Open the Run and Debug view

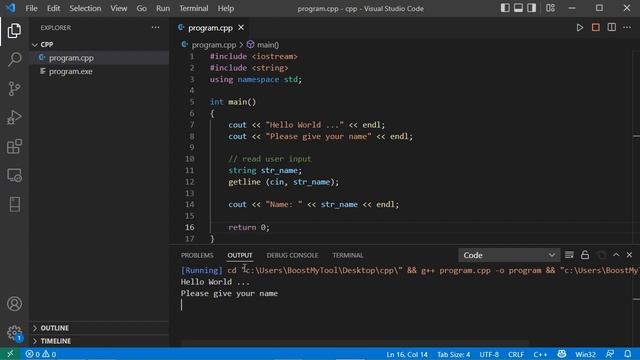(14, 118)
